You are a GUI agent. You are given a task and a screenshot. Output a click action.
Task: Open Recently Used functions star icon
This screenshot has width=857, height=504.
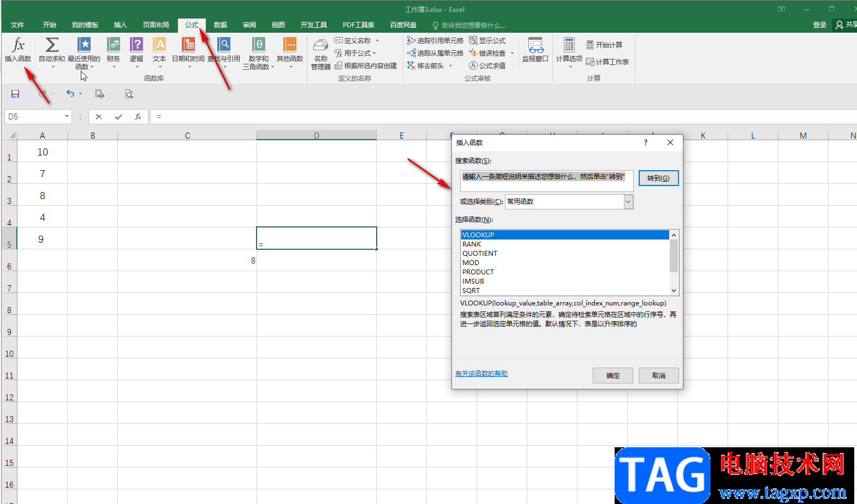[84, 52]
